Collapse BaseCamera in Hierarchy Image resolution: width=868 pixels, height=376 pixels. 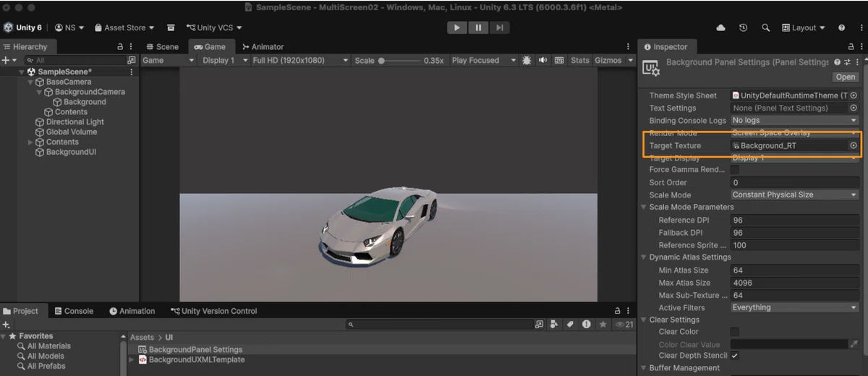click(x=31, y=82)
